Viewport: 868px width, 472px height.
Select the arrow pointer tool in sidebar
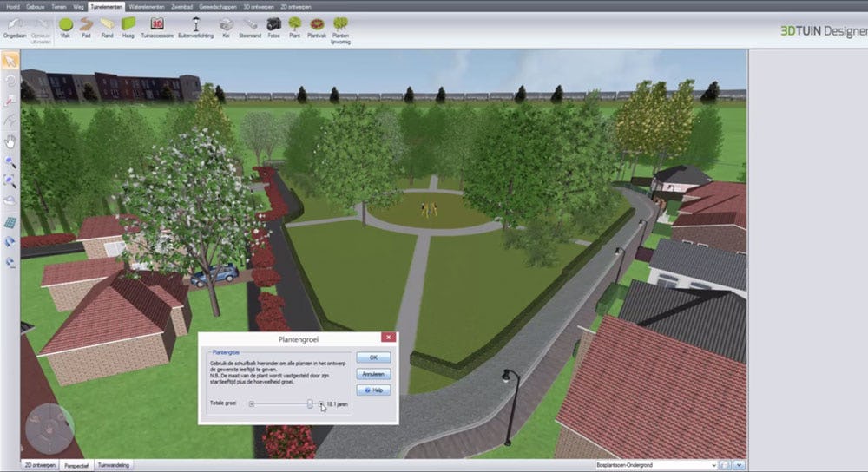10,61
